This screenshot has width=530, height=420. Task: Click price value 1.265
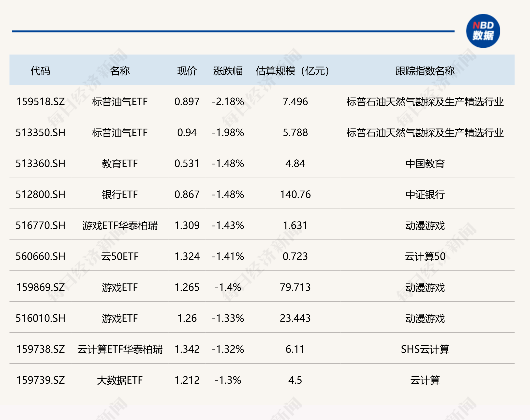pos(187,287)
